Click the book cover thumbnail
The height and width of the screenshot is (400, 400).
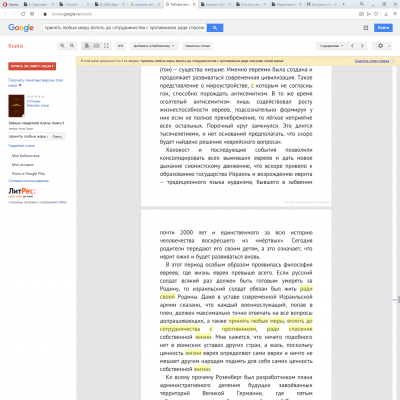coord(16,106)
